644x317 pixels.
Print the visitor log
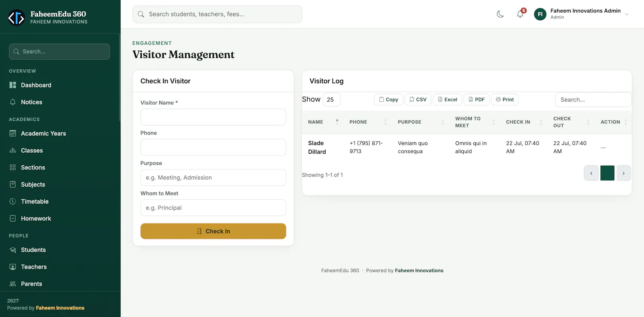[505, 99]
